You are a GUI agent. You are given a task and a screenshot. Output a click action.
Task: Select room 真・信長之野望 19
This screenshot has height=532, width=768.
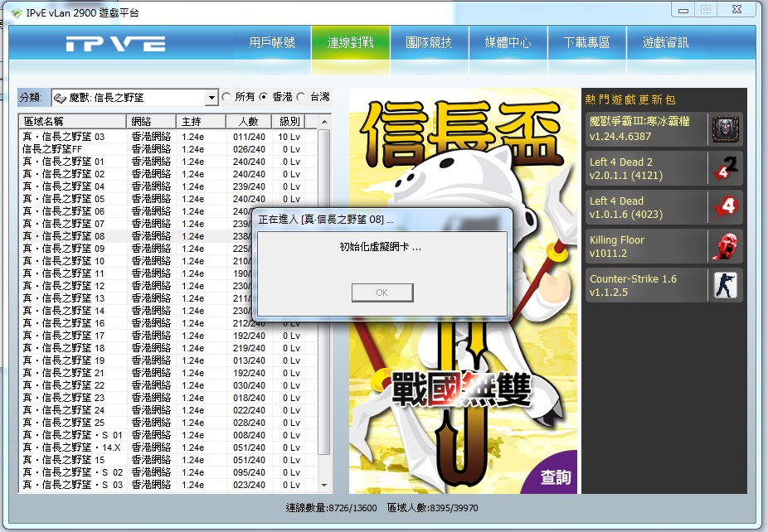[168, 360]
